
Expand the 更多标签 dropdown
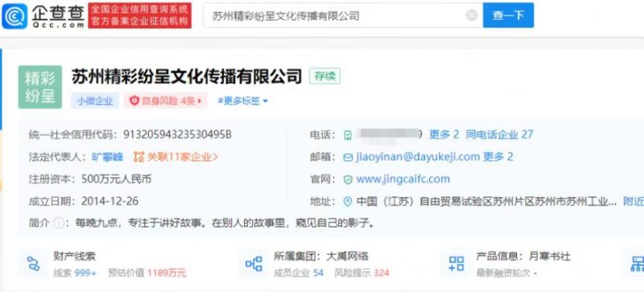242,101
